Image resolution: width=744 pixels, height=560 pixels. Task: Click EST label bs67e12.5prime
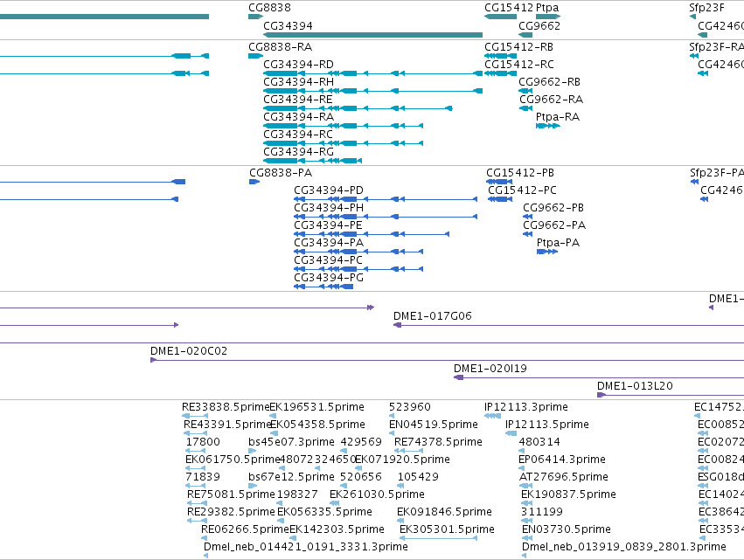click(x=291, y=478)
